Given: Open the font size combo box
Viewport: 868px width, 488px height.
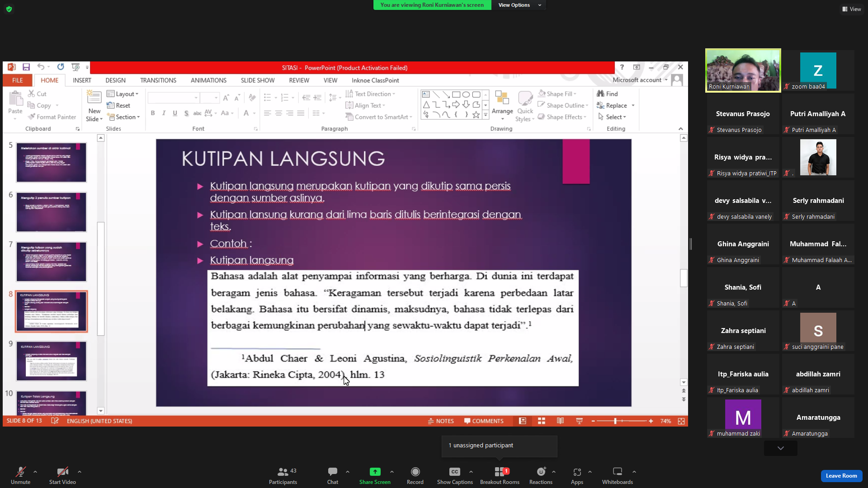Looking at the screenshot, I should [x=210, y=98].
